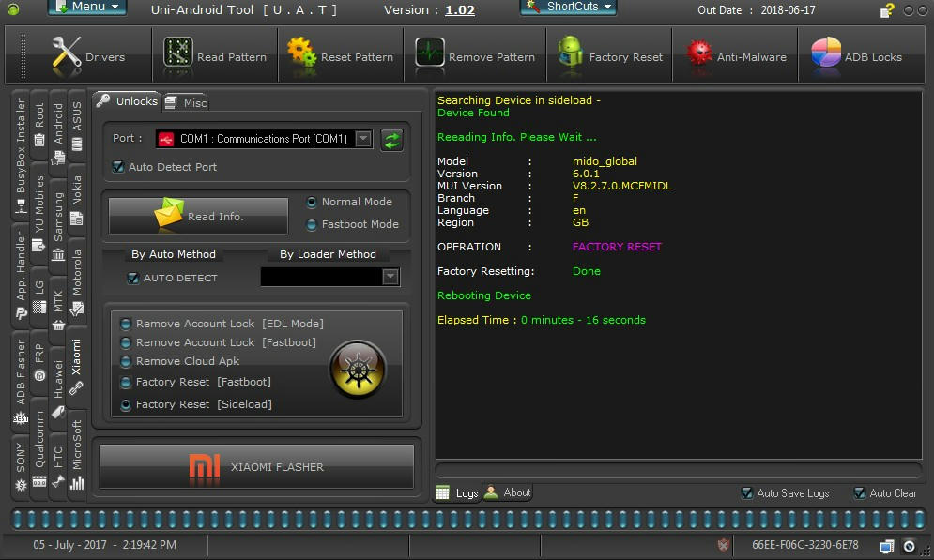Select Remove Account Lock [EDL Mode]
Viewport: 934px width, 560px height.
126,324
